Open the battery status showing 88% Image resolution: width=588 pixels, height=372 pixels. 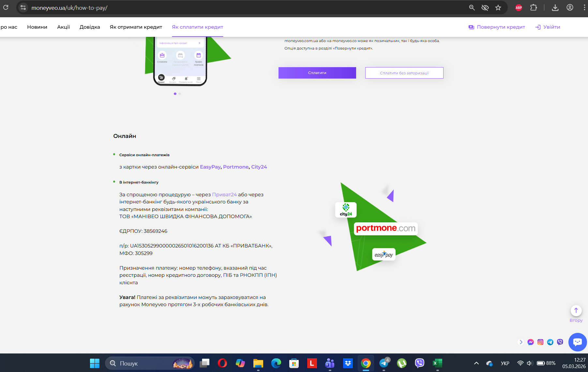pos(546,363)
